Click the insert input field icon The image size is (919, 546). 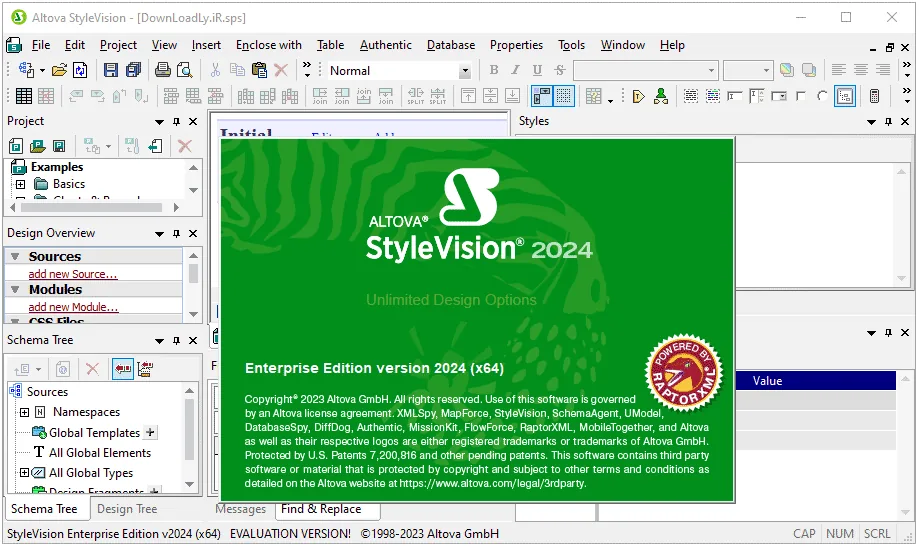click(734, 96)
